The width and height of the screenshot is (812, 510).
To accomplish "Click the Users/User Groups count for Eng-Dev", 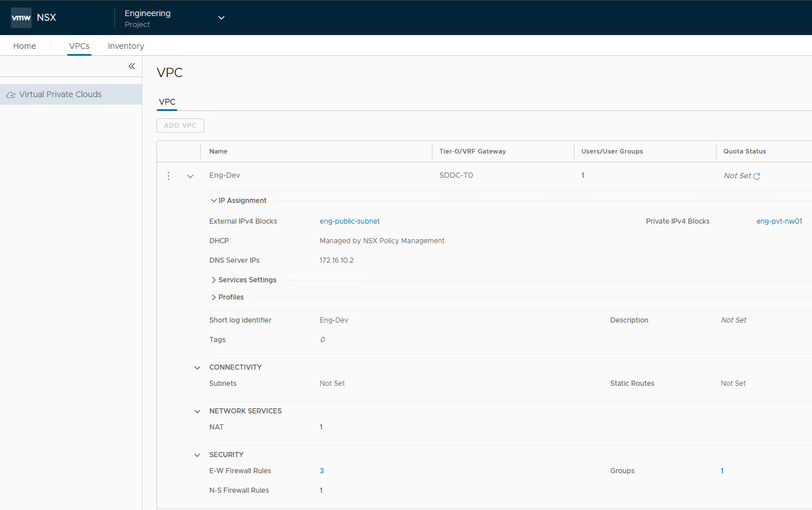I will pyautogui.click(x=583, y=175).
